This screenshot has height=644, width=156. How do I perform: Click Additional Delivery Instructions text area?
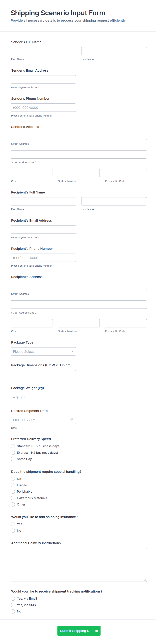pos(79,565)
